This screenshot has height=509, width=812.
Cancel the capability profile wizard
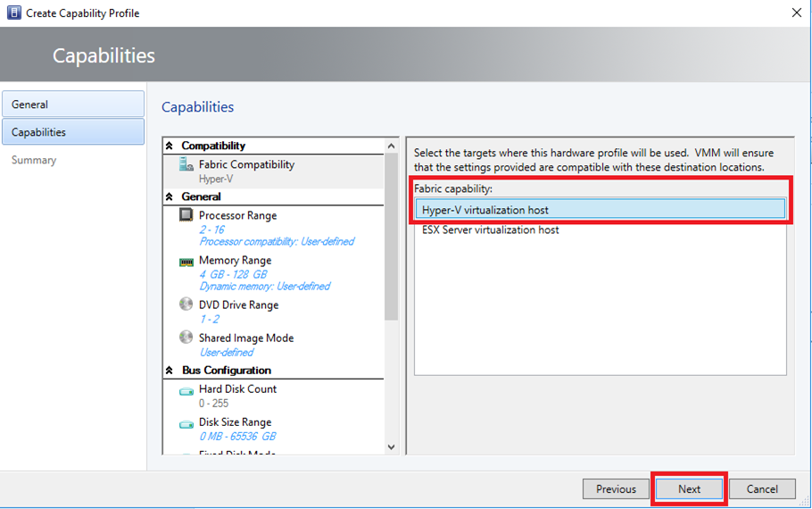tap(762, 488)
